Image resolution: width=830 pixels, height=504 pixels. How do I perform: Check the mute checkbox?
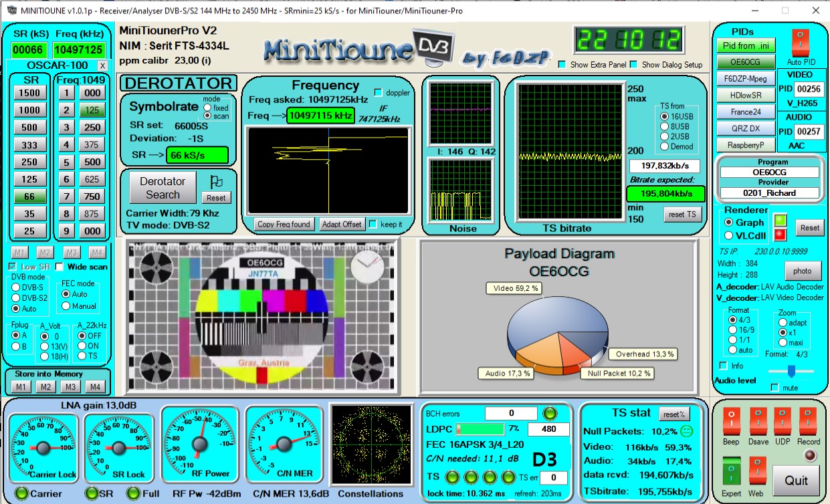pyautogui.click(x=775, y=387)
